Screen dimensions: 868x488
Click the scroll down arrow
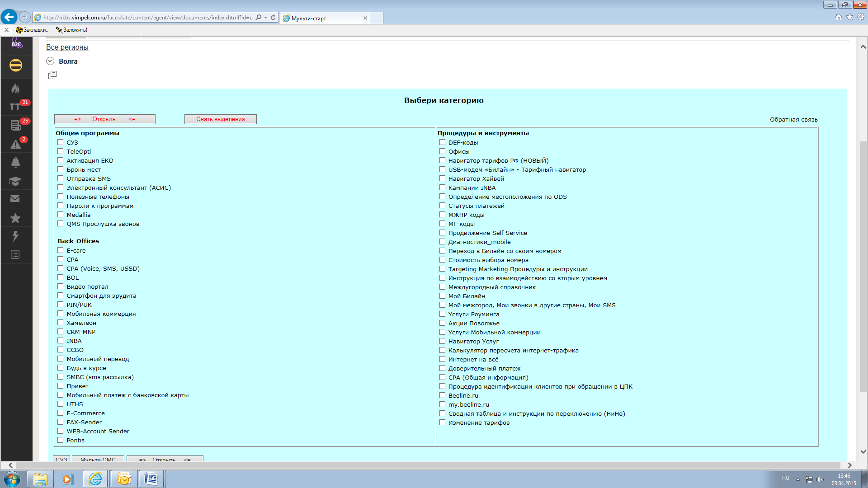863,451
